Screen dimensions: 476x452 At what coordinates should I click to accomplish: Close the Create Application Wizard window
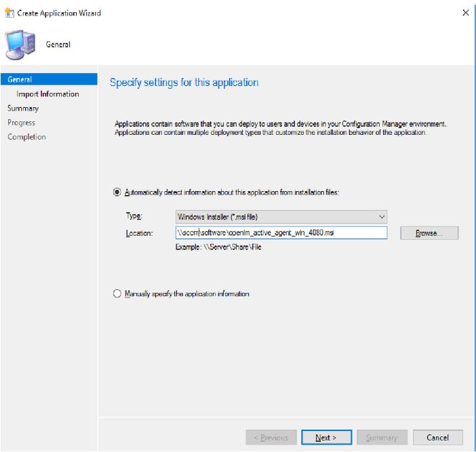click(x=465, y=13)
